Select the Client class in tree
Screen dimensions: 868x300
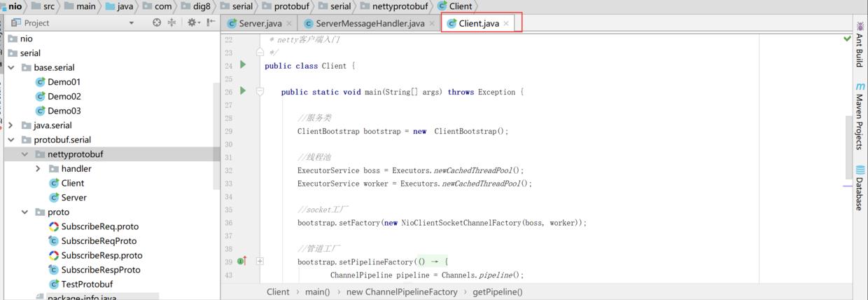point(72,183)
